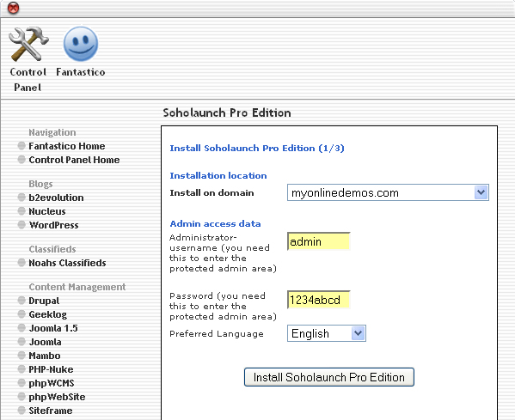Go to Fantastico Home link
515x420 pixels.
point(67,146)
